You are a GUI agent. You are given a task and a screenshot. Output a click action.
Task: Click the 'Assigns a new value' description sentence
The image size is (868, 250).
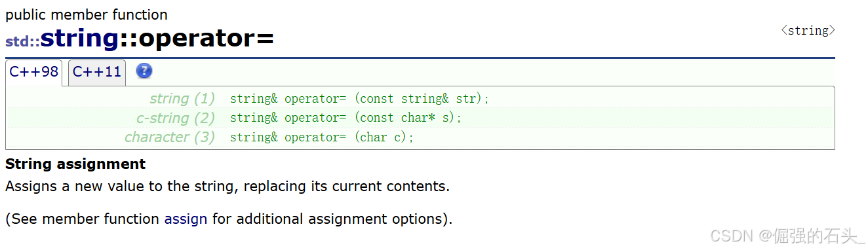227,186
